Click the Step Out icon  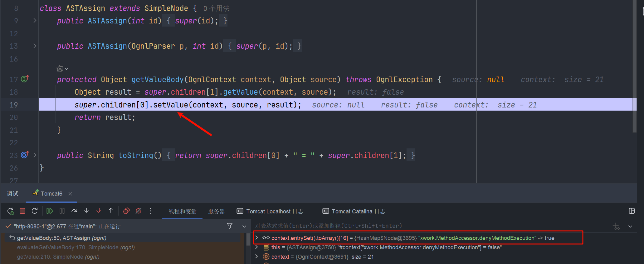(111, 211)
